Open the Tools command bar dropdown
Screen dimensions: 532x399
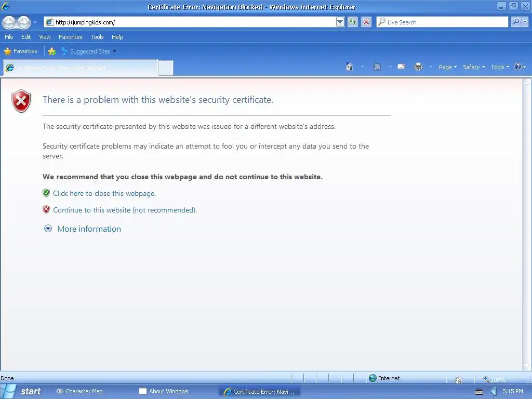point(500,67)
